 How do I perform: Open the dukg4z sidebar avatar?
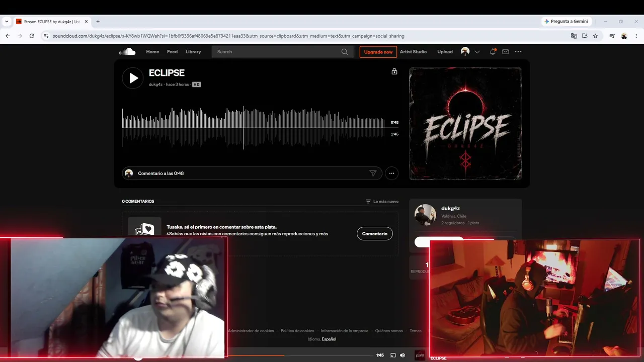click(425, 215)
